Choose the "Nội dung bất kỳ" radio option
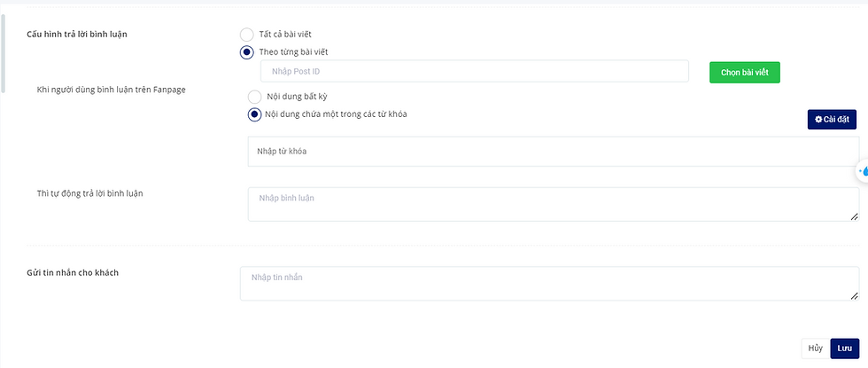 (x=255, y=97)
